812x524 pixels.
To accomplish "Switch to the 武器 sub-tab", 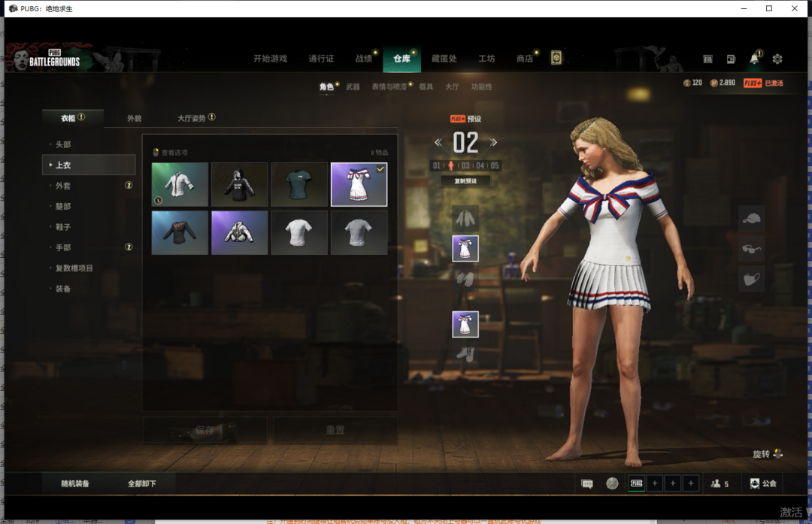I will 353,87.
